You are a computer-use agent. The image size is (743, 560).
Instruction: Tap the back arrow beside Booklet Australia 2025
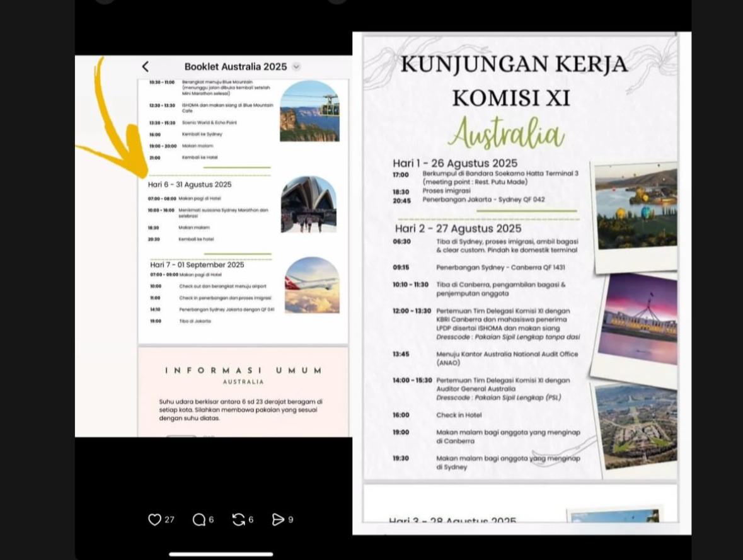click(x=146, y=67)
